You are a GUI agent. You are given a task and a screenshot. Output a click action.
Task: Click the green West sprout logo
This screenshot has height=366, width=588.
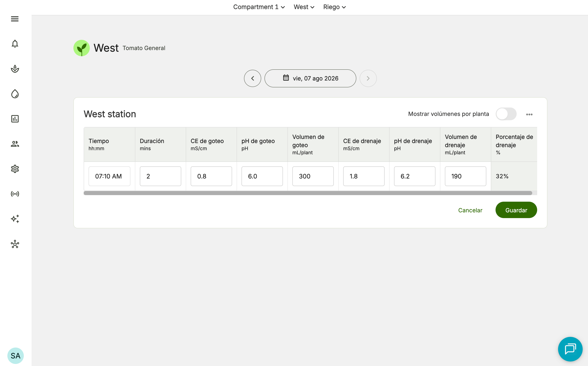tap(82, 48)
